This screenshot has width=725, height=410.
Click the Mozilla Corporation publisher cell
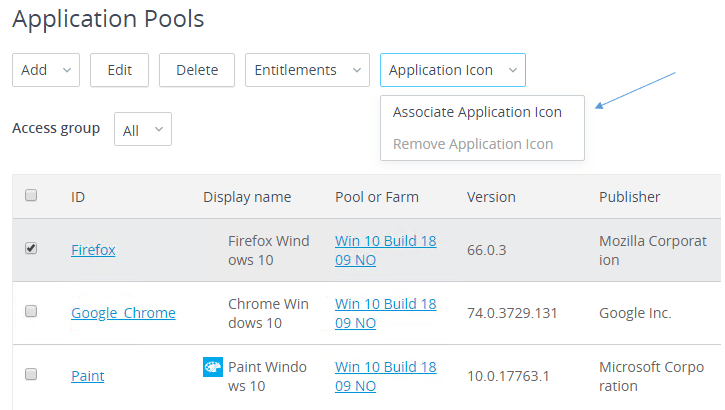pyautogui.click(x=653, y=250)
